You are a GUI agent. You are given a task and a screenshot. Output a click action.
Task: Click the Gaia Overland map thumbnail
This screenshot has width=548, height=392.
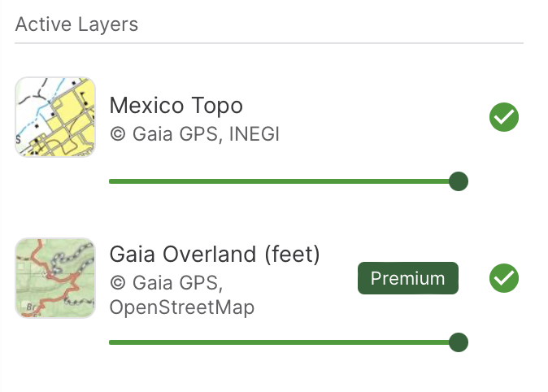(55, 278)
